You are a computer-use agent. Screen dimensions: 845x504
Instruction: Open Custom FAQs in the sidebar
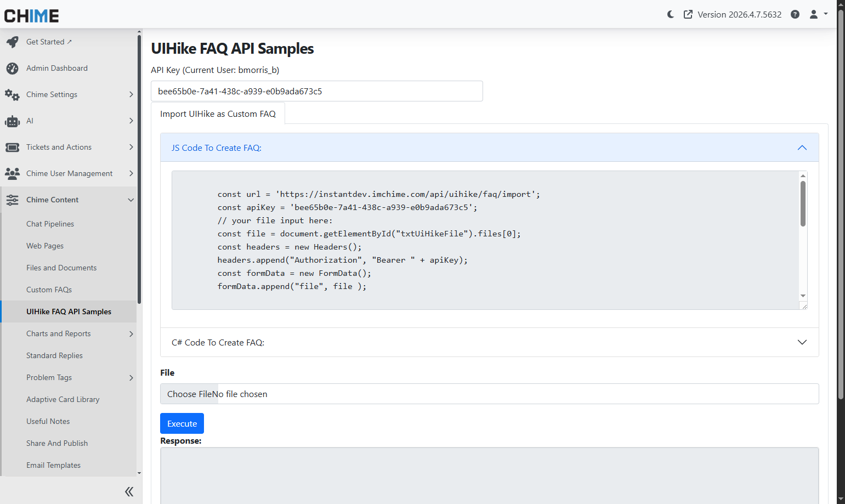click(x=49, y=289)
